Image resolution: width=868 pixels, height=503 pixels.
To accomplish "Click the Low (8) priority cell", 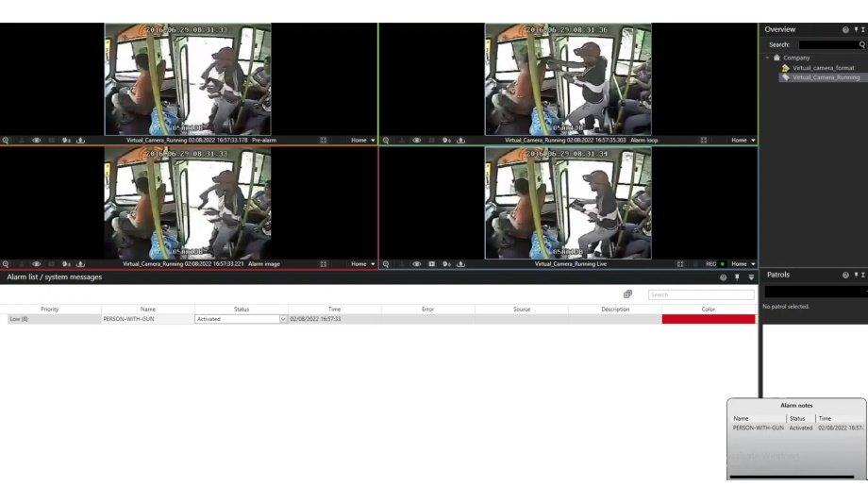I will (55, 319).
